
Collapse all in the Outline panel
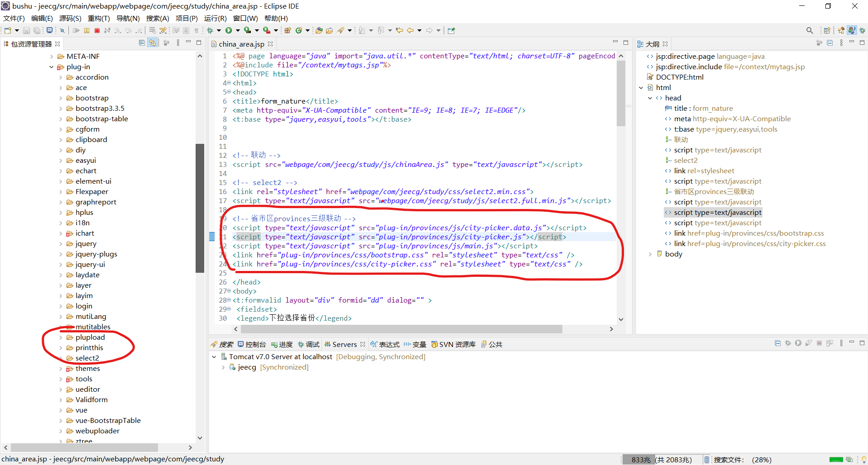(x=830, y=43)
